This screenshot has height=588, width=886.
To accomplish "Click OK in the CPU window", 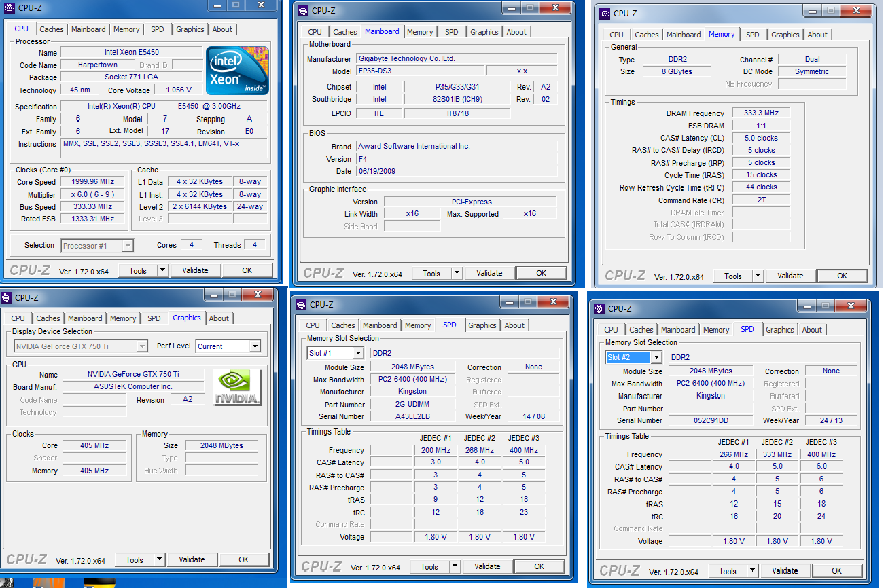I will (x=247, y=270).
